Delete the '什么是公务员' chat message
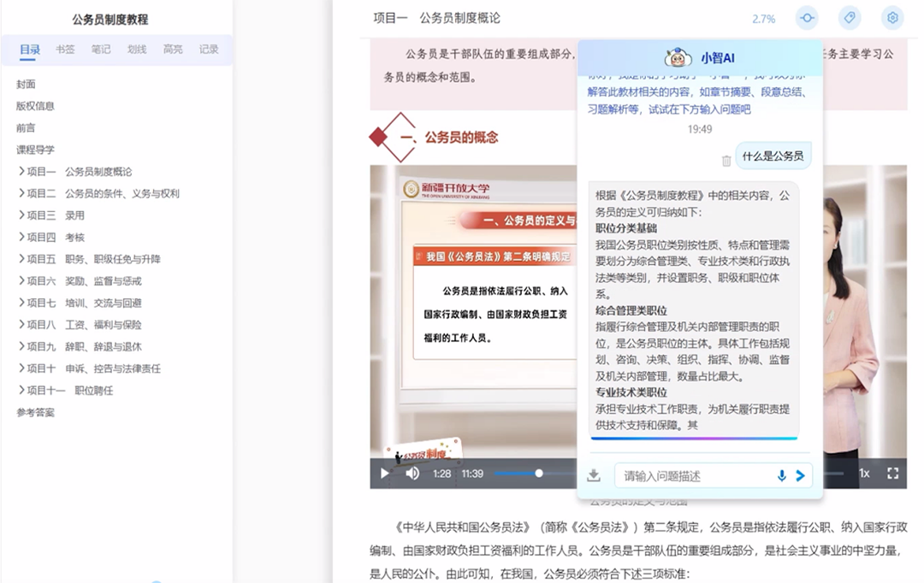Image resolution: width=924 pixels, height=583 pixels. click(x=726, y=160)
